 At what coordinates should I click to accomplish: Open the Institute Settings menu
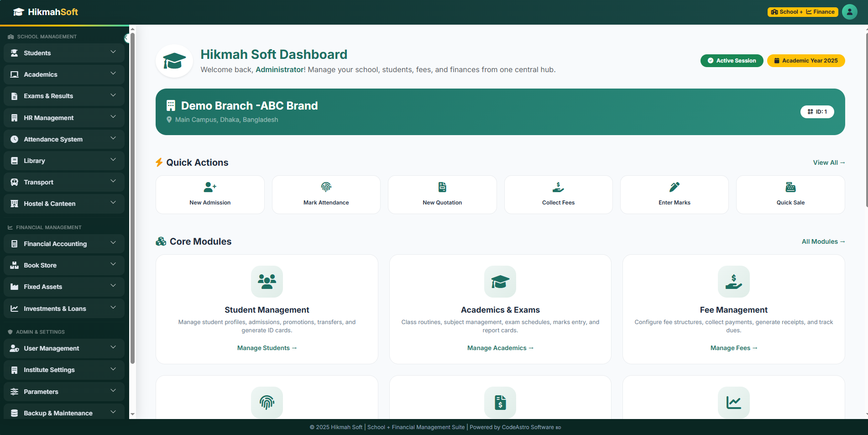64,370
